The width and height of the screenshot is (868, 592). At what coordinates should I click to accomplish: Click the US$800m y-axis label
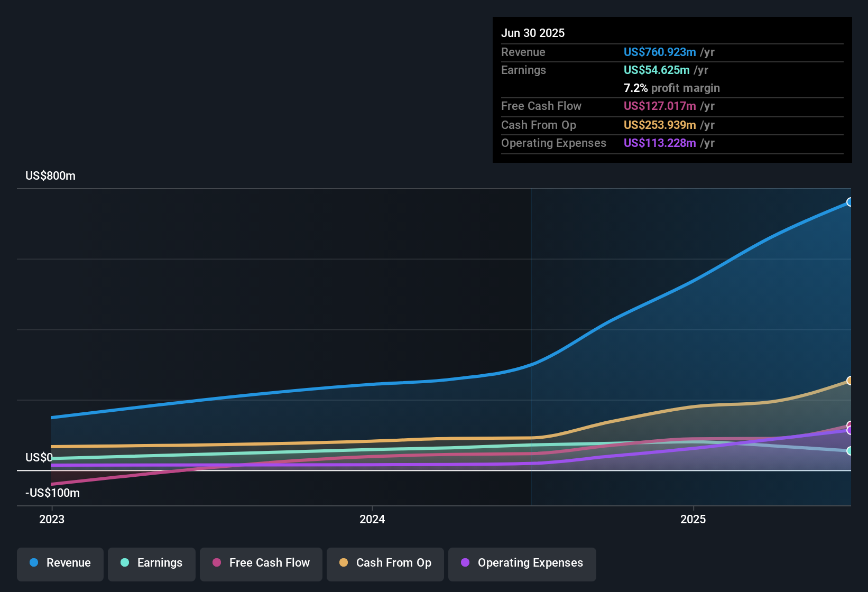point(50,175)
